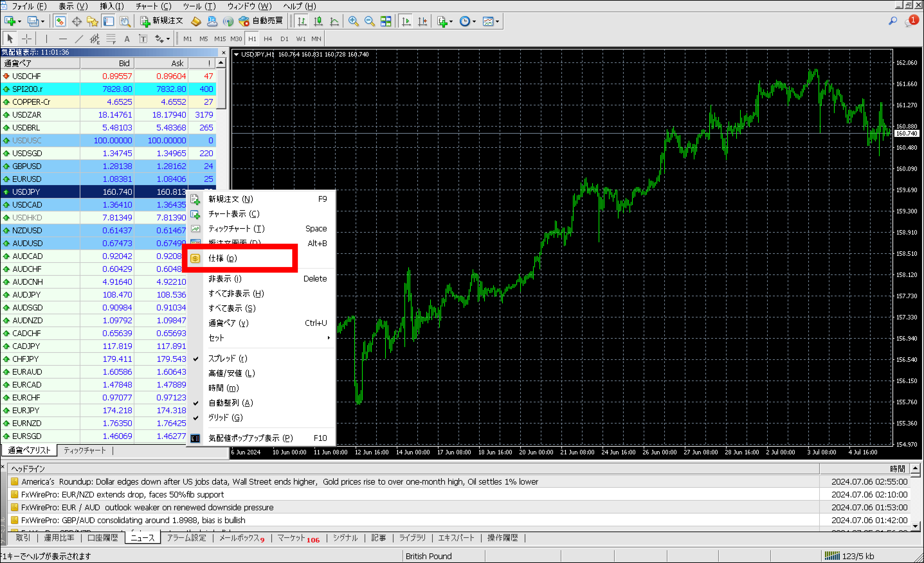This screenshot has height=563, width=924.
Task: Expand the セット submenu
Action: point(216,338)
